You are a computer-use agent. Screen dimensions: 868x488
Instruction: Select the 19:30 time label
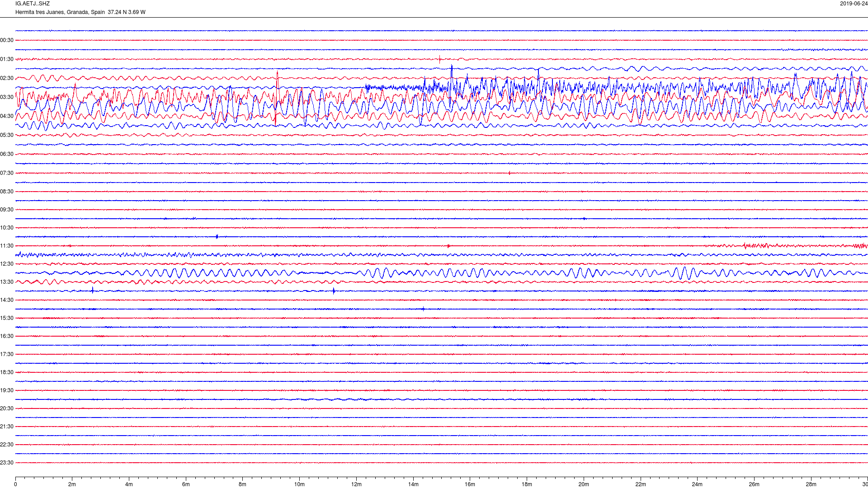[x=7, y=390]
